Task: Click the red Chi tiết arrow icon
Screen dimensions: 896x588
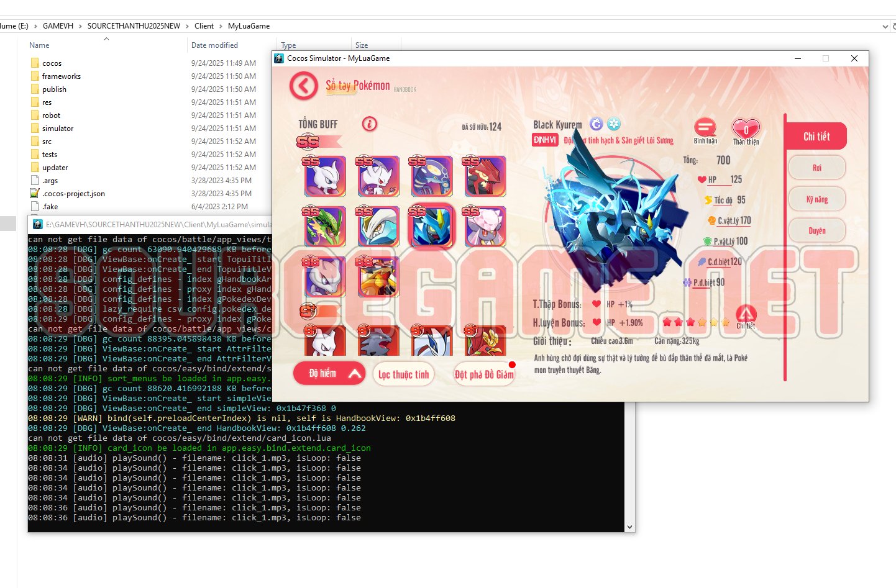Action: [746, 314]
